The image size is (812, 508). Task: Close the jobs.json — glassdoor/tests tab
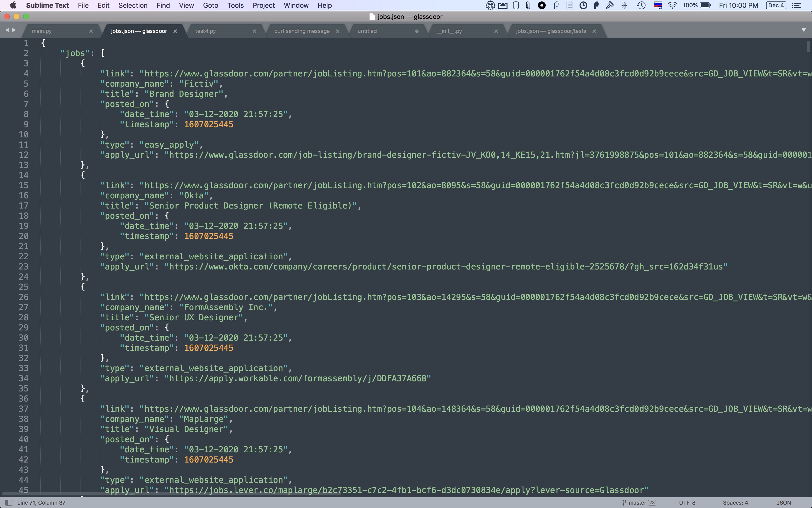coord(594,31)
